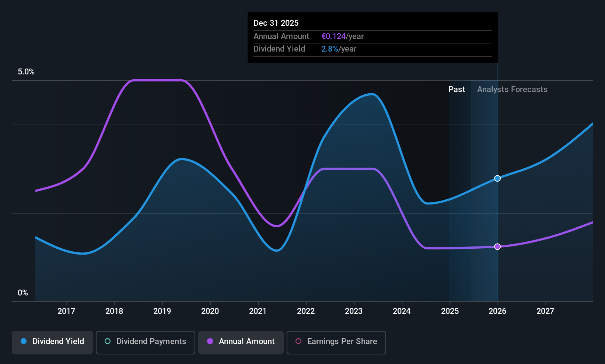Click the Analysts Forecasts label
Viewport: 605px width, 364px height.
click(512, 90)
